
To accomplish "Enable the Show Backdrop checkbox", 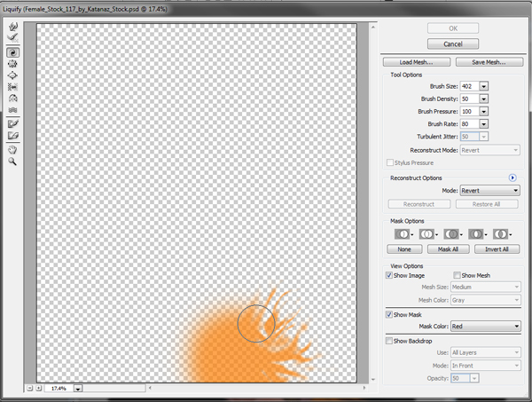I will pyautogui.click(x=389, y=341).
